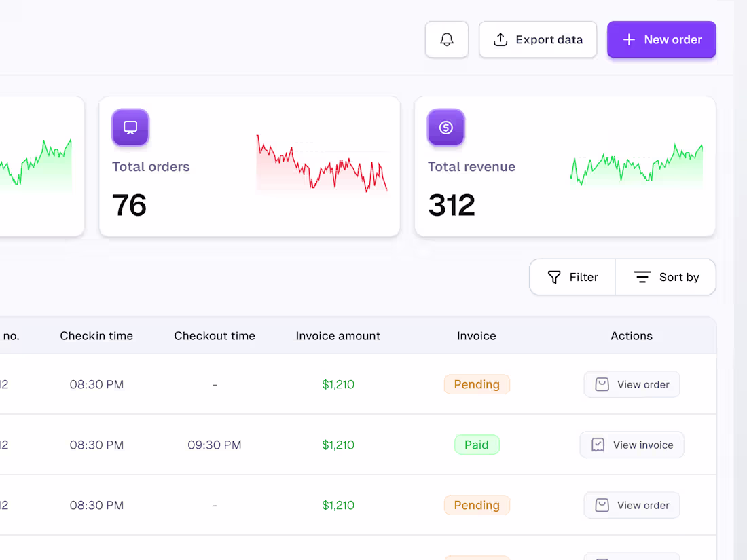747x560 pixels.
Task: Click the purple Total orders monitor icon
Action: point(130,127)
